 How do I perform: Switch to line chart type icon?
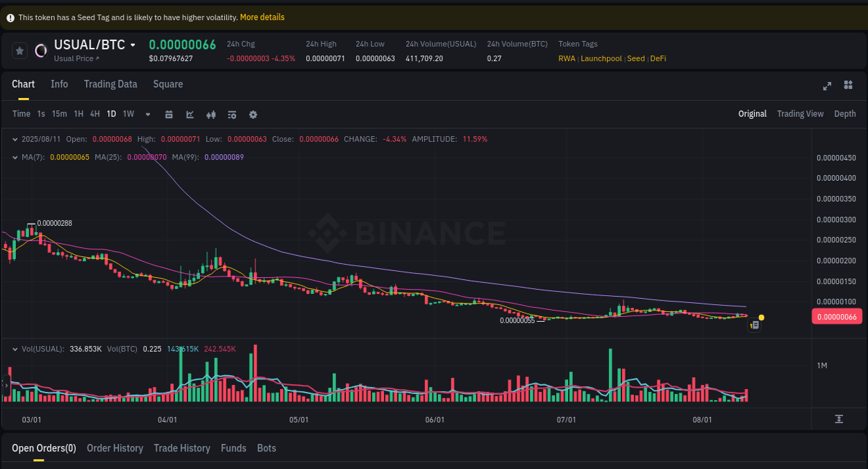click(x=190, y=114)
